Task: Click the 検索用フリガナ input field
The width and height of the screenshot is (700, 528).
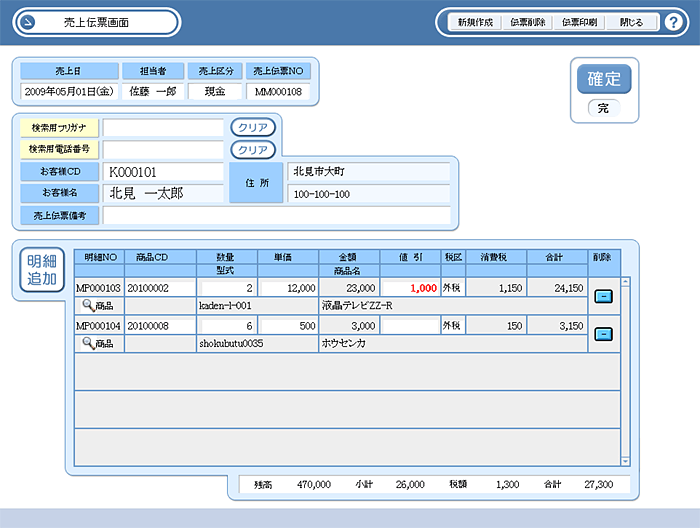Action: (x=163, y=128)
